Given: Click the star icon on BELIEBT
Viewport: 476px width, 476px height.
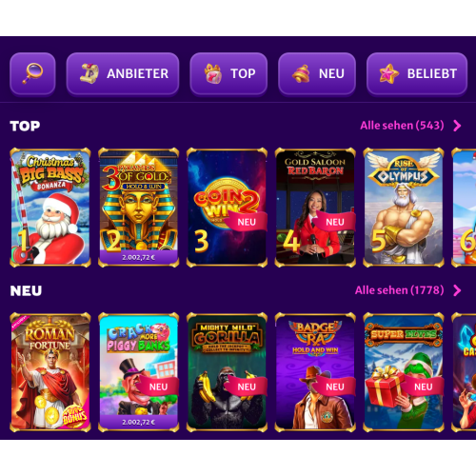Looking at the screenshot, I should (389, 73).
